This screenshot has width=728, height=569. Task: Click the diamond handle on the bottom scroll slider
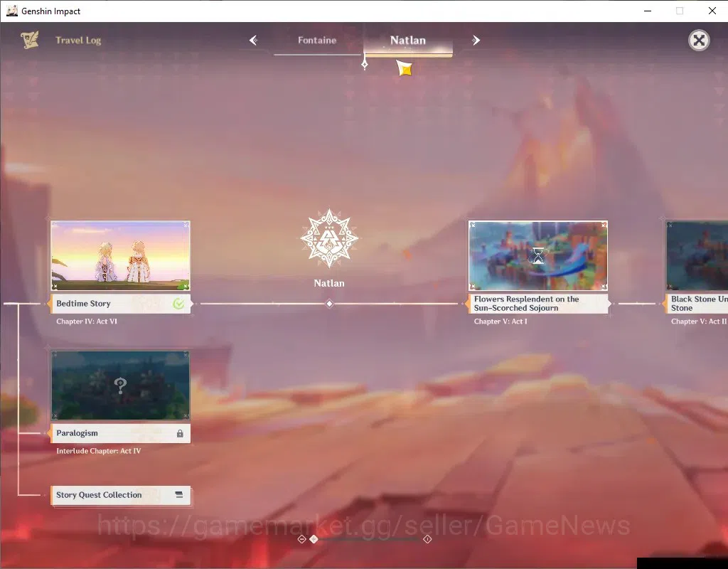[x=314, y=539]
